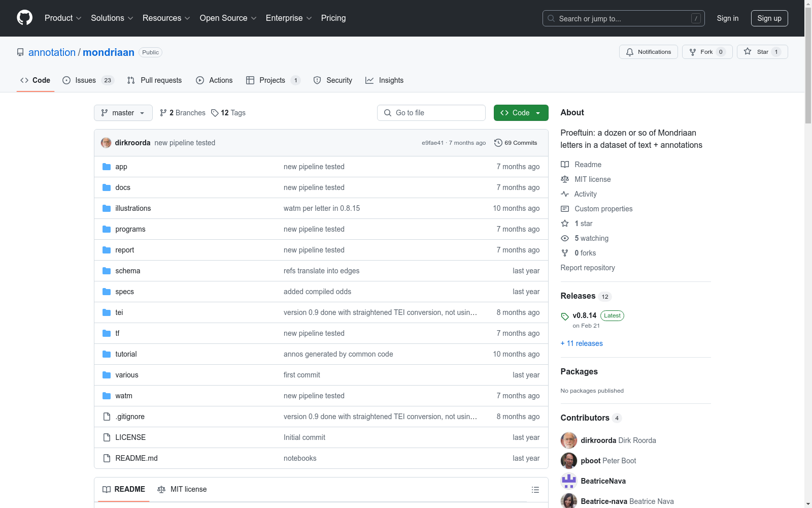The height and width of the screenshot is (508, 812).
Task: Open the programs folder
Action: (x=130, y=229)
